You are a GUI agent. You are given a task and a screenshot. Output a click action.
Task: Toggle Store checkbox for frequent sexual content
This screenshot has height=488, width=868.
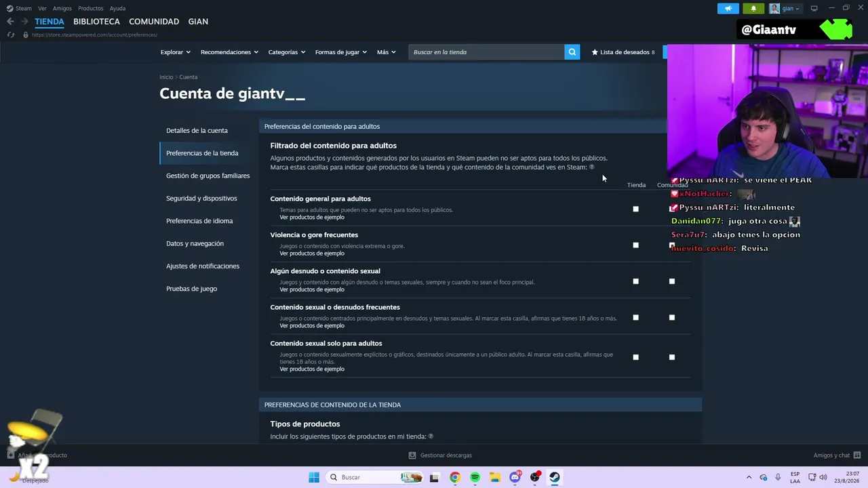[x=635, y=317]
